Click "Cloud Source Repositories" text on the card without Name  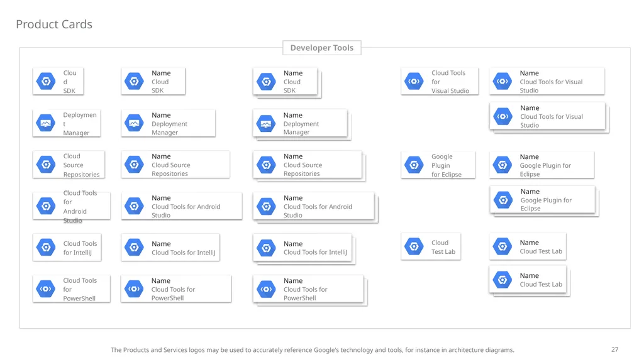point(81,165)
